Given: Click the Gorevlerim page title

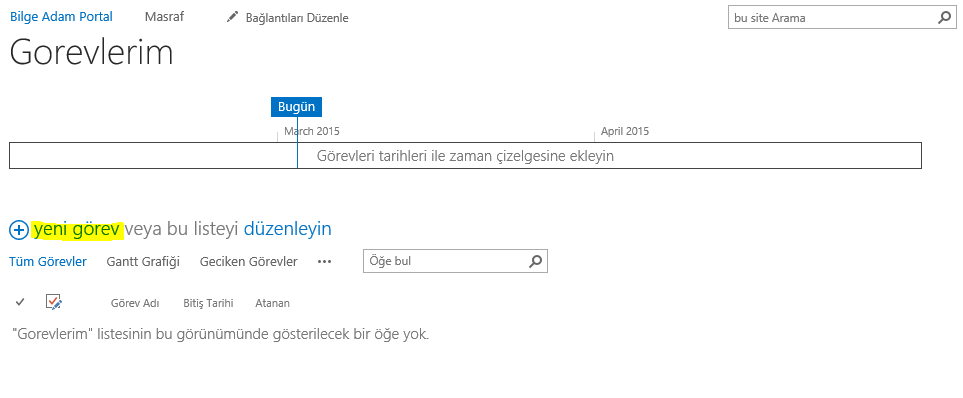Looking at the screenshot, I should coord(92,52).
